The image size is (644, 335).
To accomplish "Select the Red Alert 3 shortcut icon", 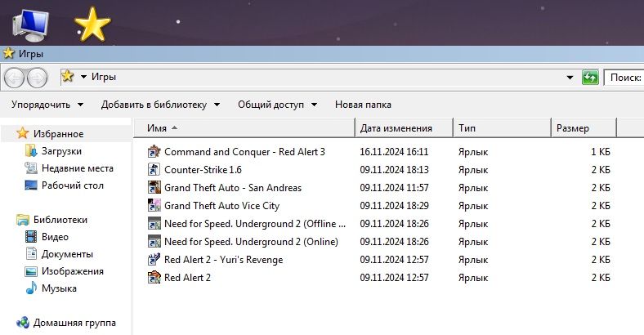I will pos(154,151).
